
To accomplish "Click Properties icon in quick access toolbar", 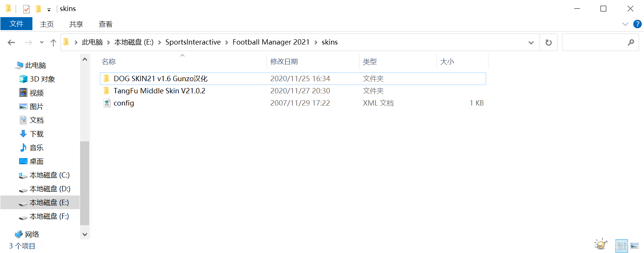I will [26, 9].
